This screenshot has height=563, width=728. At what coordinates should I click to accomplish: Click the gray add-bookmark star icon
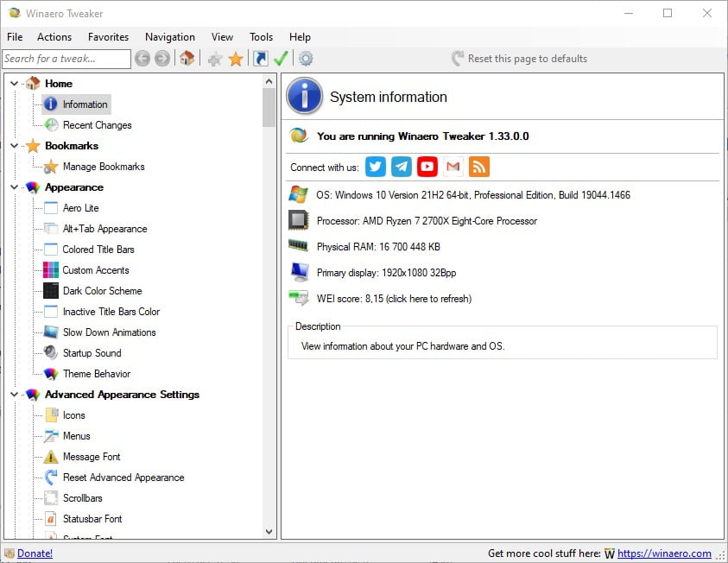(214, 59)
